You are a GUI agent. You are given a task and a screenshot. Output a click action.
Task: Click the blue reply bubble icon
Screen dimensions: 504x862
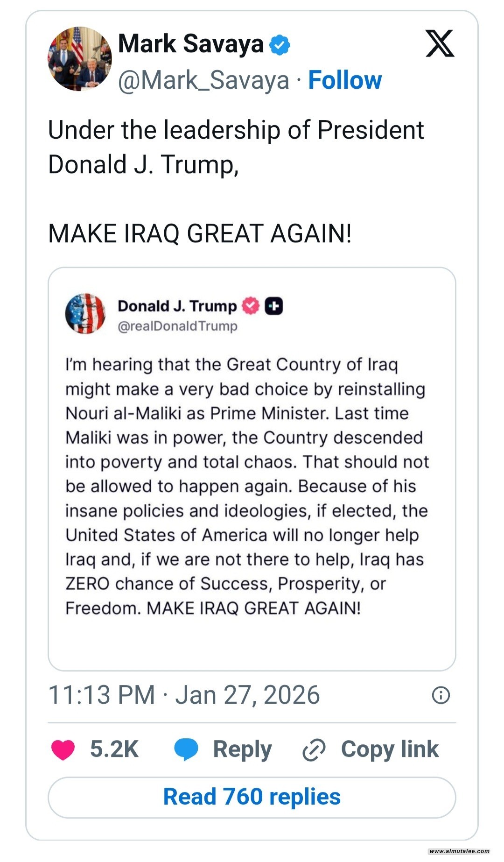[186, 749]
